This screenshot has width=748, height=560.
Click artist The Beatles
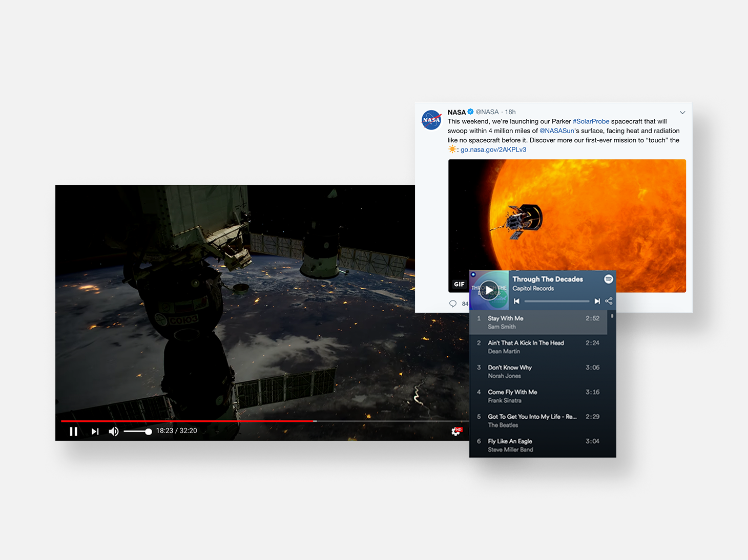503,425
